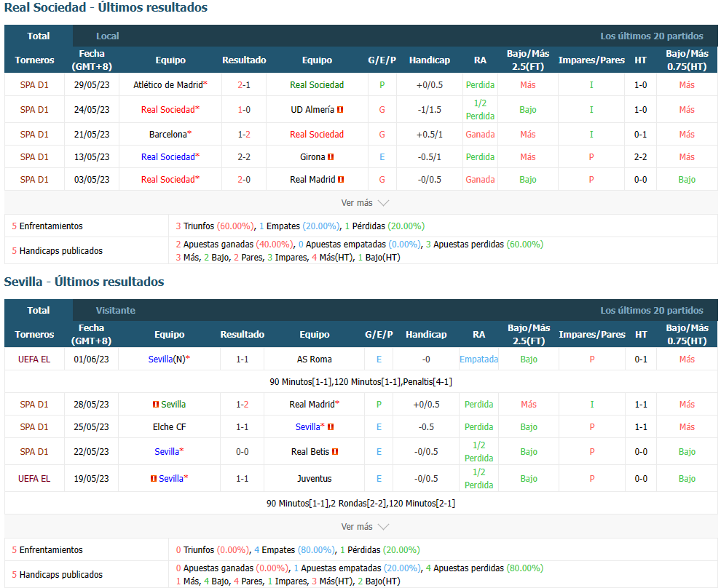Click the '-0.5/1' handicap value

click(x=430, y=157)
